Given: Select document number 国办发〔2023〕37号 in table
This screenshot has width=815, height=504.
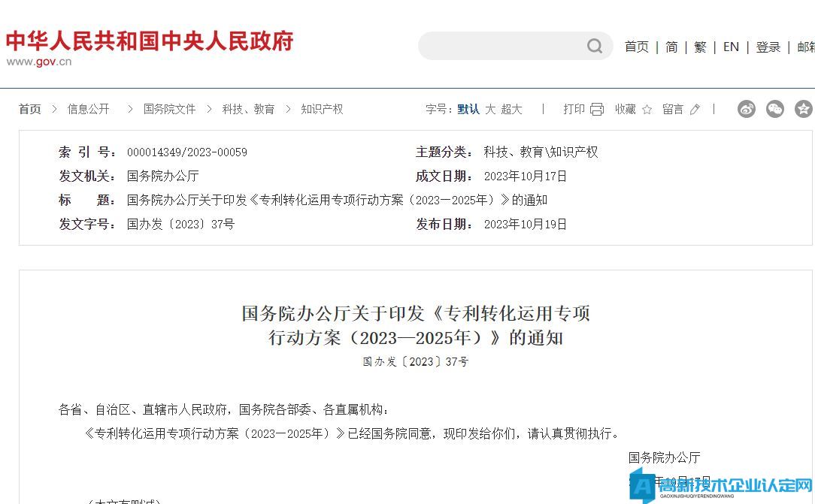Looking at the screenshot, I should tap(181, 225).
